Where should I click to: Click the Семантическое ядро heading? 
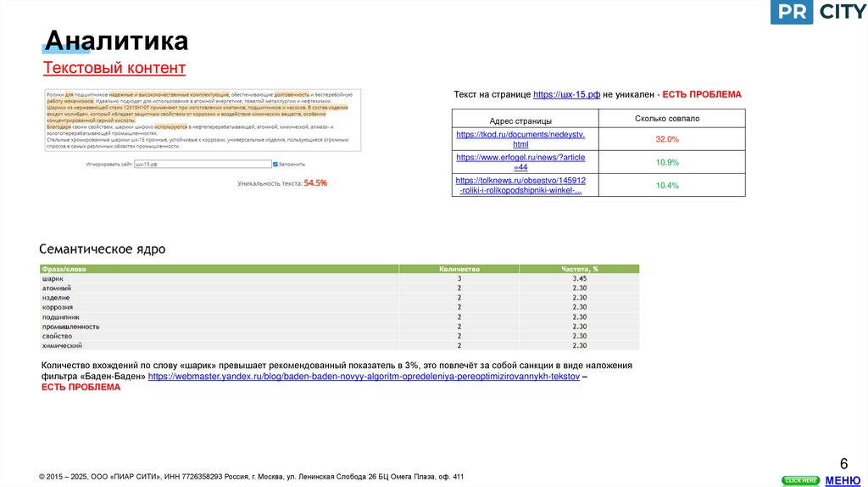pyautogui.click(x=103, y=249)
